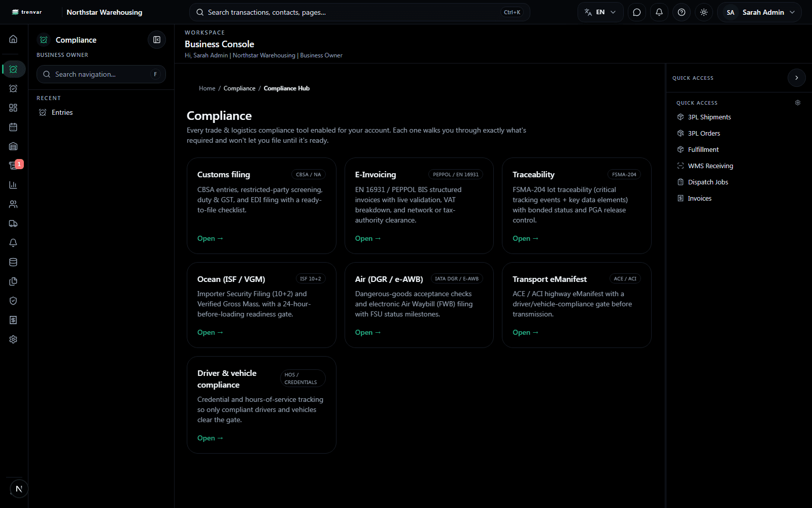Viewport: 812px width, 508px height.
Task: Open the Ocean (ISF / VGM) tool
Action: pos(210,332)
